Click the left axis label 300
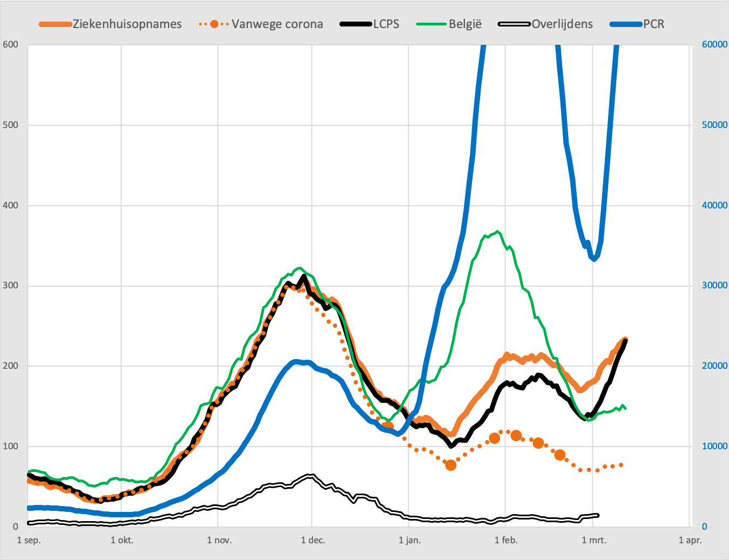This screenshot has height=560, width=729. 11,285
